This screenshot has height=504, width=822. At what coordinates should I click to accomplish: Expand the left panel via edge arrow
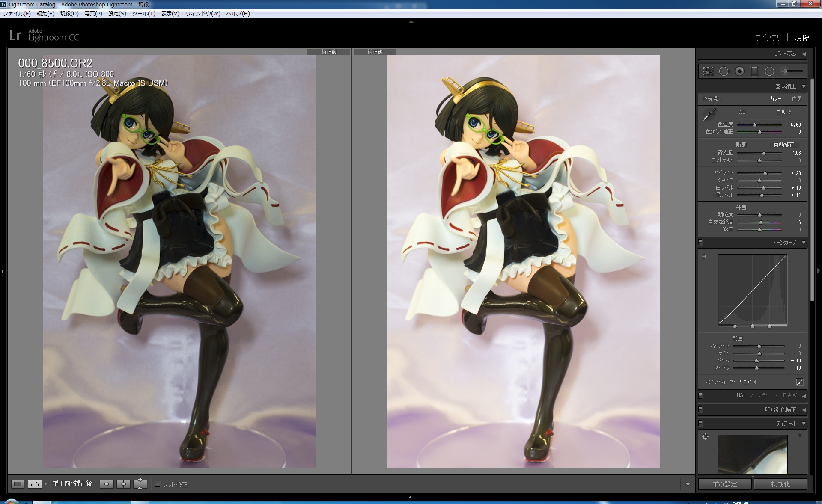tap(3, 270)
